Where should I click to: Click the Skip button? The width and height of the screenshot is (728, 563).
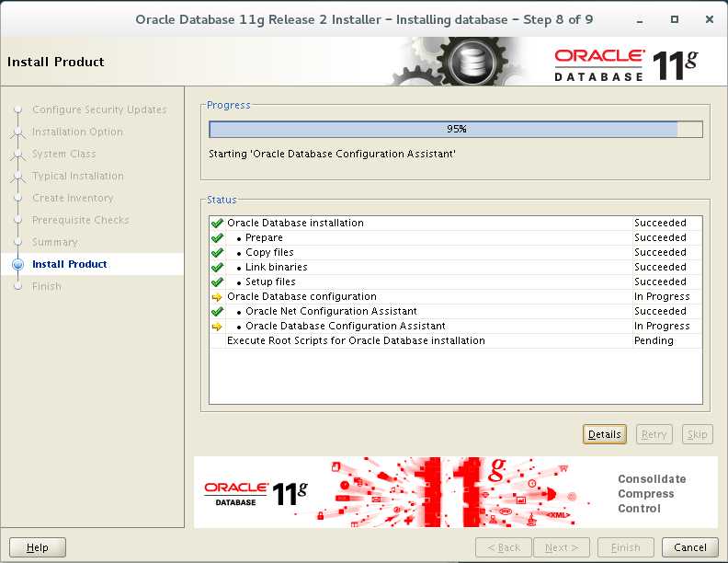click(697, 434)
